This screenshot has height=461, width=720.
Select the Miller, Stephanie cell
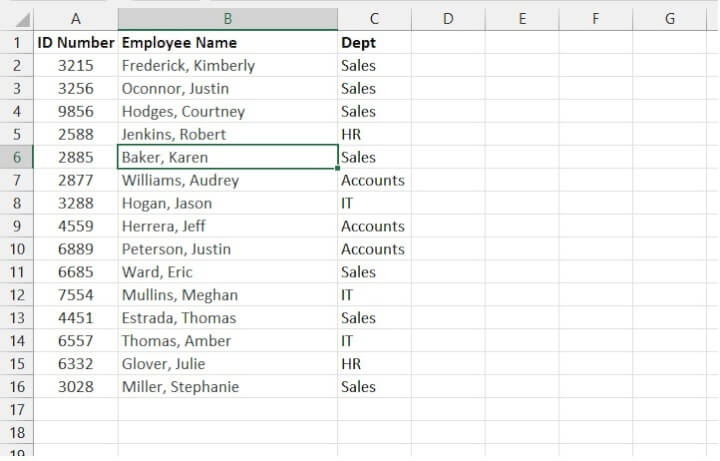(x=227, y=387)
